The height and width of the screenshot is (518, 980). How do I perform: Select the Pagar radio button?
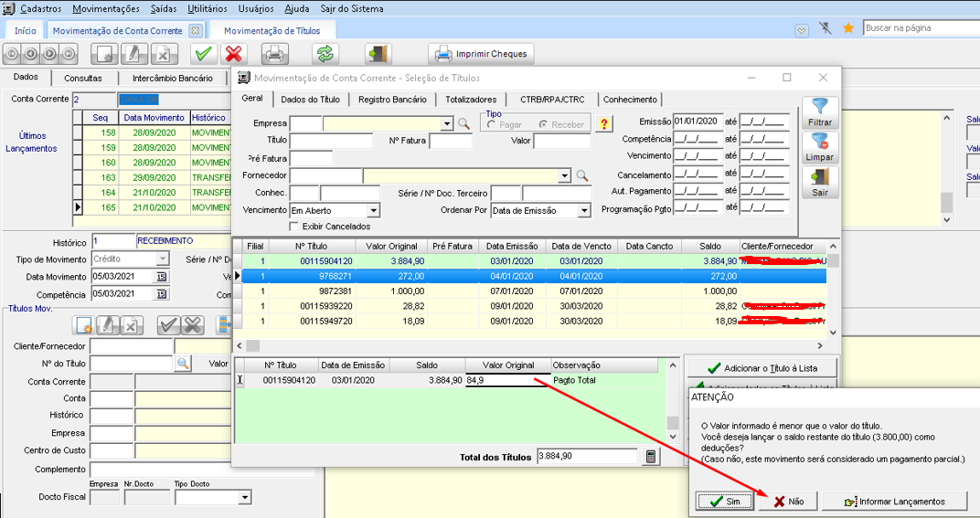[x=492, y=124]
